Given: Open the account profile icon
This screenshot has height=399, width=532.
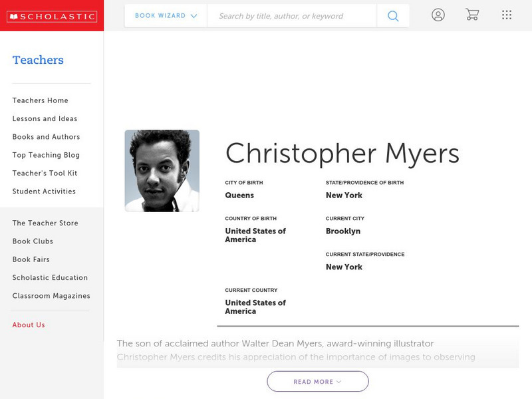Looking at the screenshot, I should (438, 15).
